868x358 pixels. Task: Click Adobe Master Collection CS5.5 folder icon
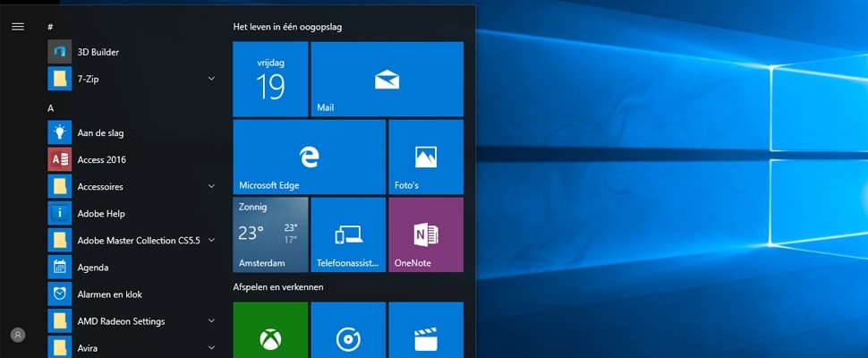tap(60, 240)
